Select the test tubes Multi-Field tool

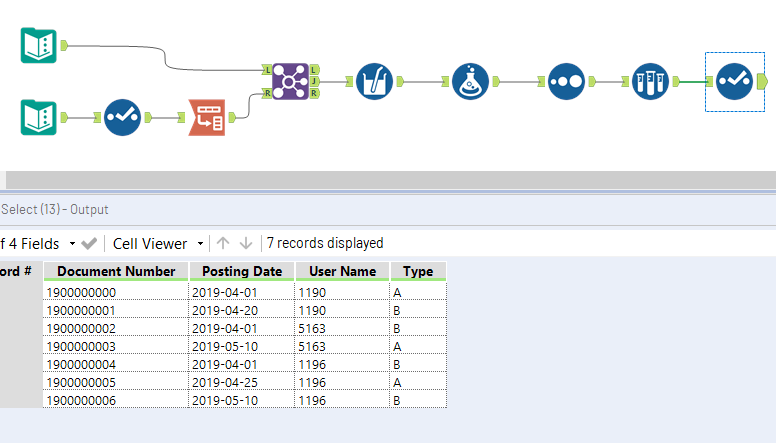coord(651,81)
